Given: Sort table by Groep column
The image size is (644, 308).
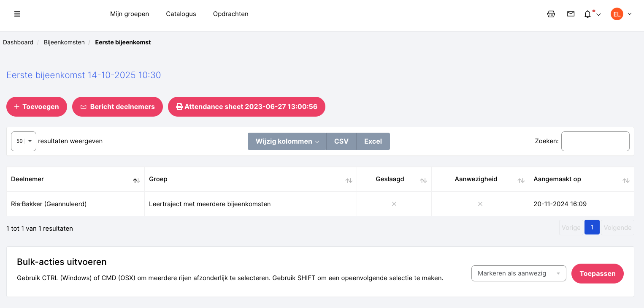Looking at the screenshot, I should [x=250, y=179].
